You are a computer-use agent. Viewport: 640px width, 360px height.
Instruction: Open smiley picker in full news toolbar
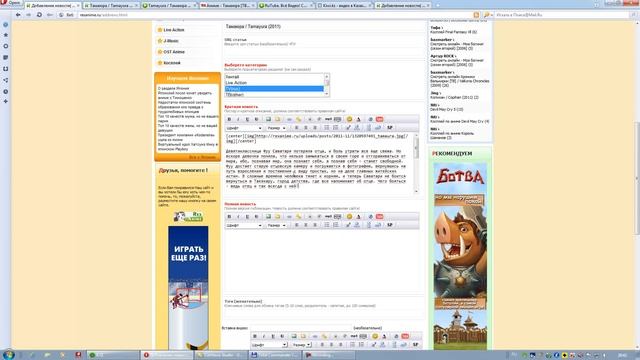coord(349,216)
